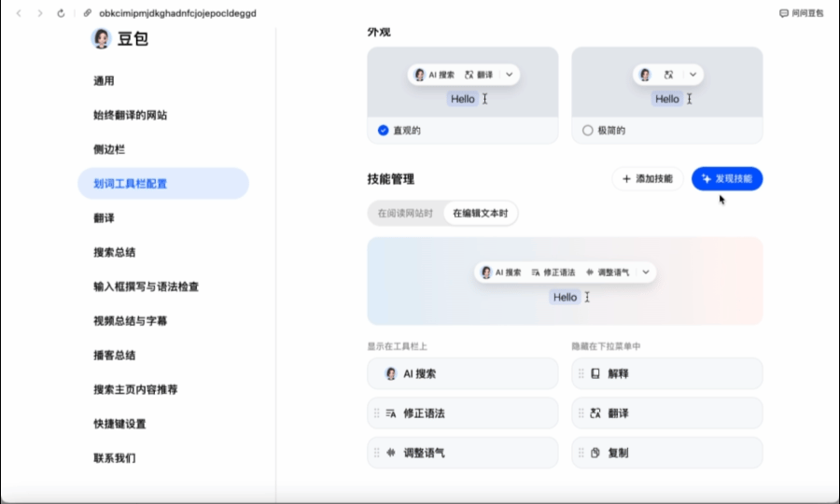Reload the page with the refresh icon

[x=61, y=13]
